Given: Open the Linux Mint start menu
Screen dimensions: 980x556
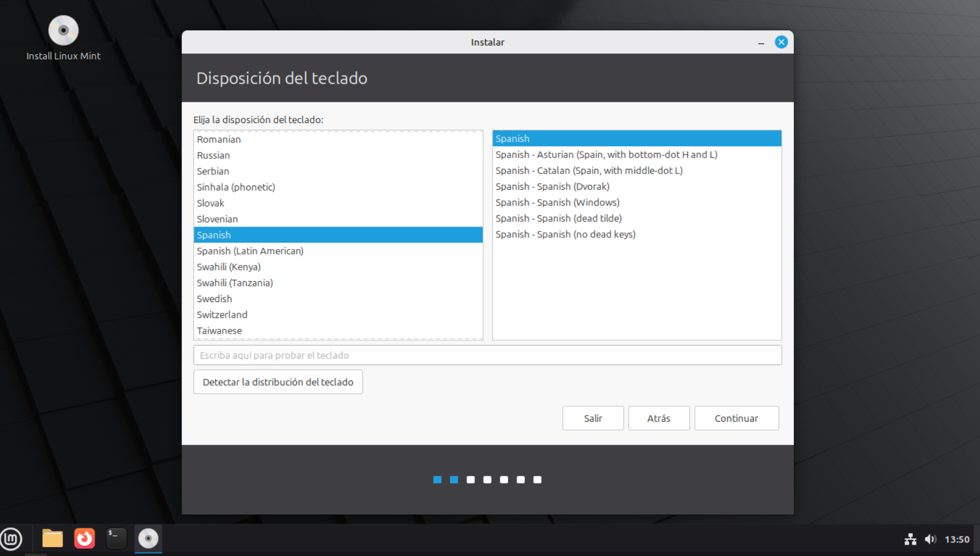Looking at the screenshot, I should 11,539.
